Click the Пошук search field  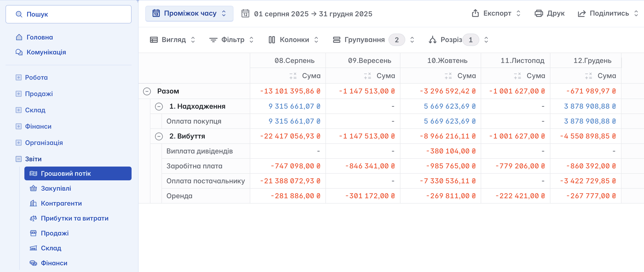68,14
